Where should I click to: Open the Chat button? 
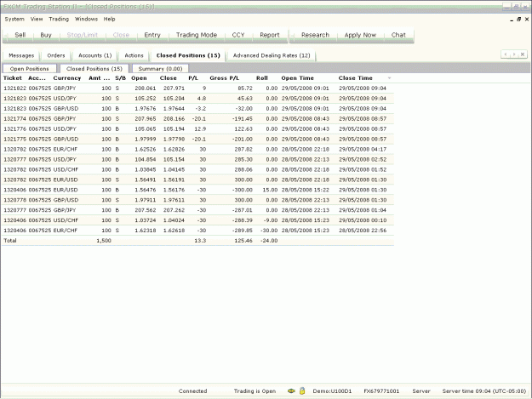(398, 35)
